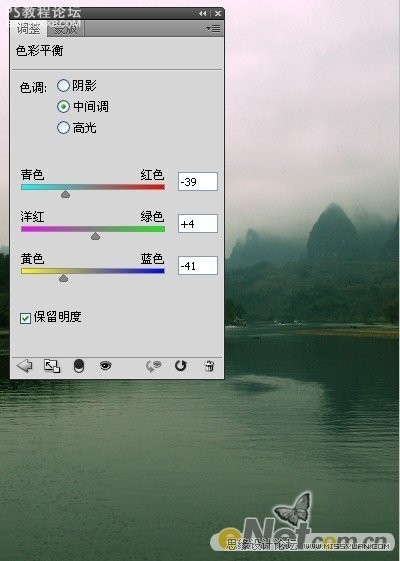The height and width of the screenshot is (561, 400).
Task: Click the magenta-green slider handle
Action: point(95,236)
